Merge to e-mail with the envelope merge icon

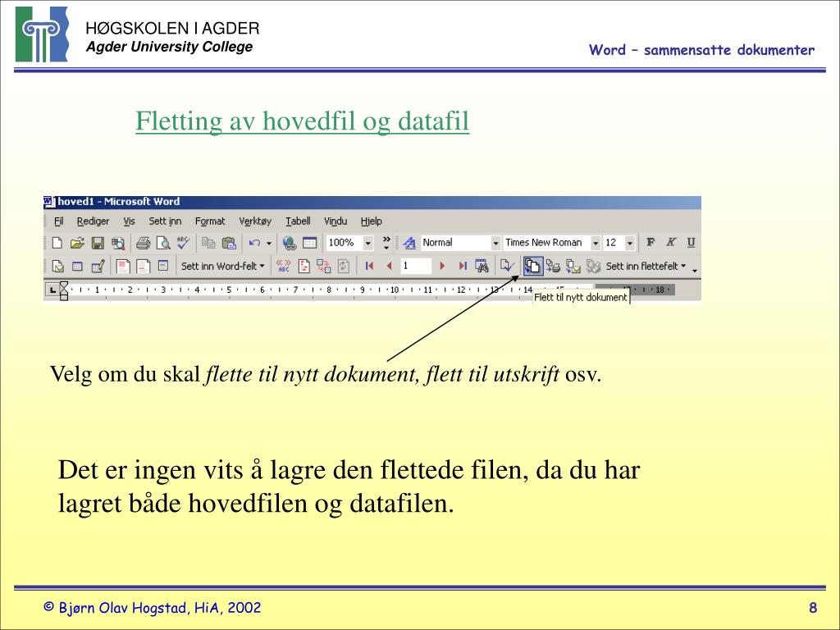(573, 266)
